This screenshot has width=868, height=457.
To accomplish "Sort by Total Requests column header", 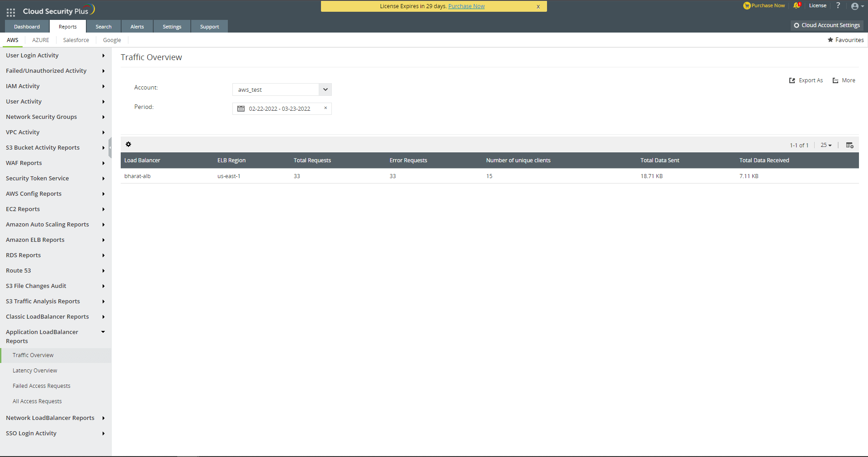I will pos(312,160).
